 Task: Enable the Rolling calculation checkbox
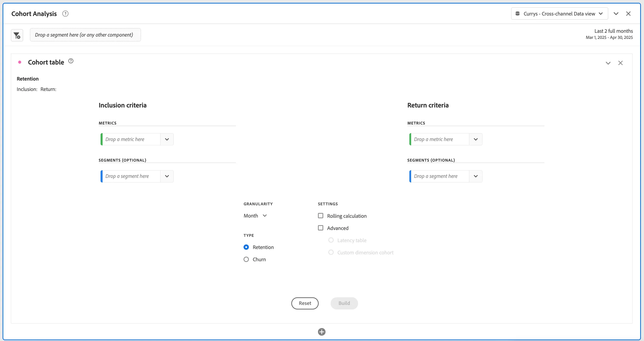point(321,216)
